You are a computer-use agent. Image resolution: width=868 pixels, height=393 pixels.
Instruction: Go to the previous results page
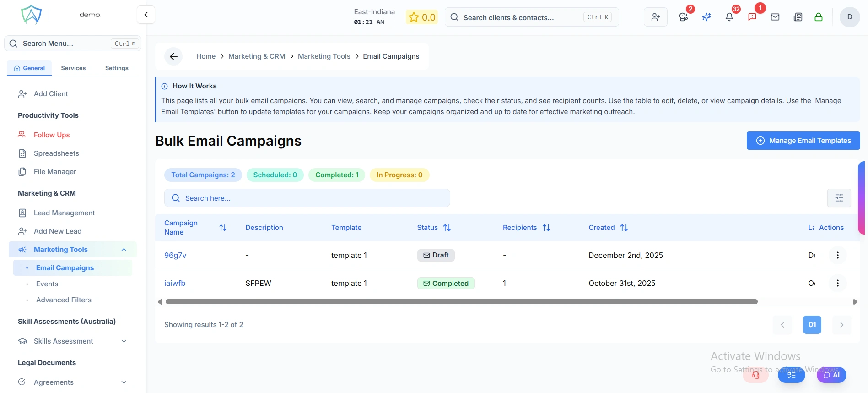782,325
